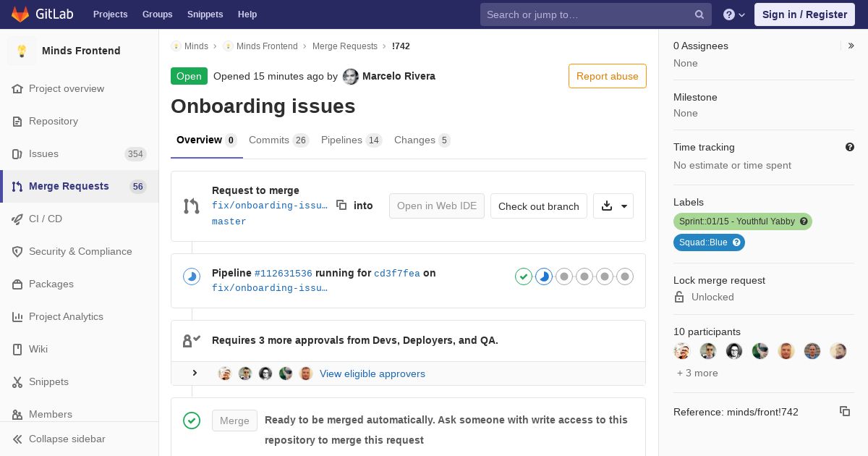This screenshot has width=868, height=456.
Task: Switch to the Commits tab
Action: point(278,140)
